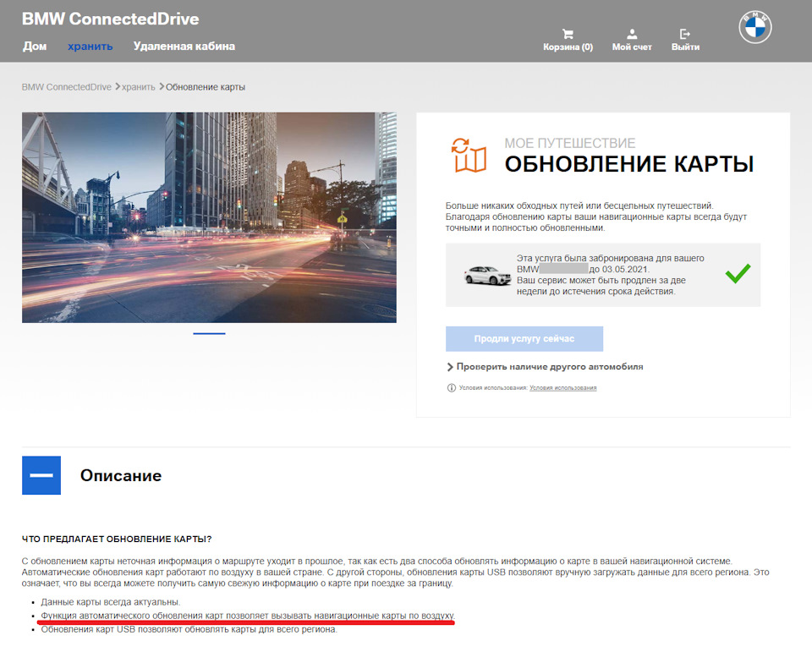The image size is (812, 657).
Task: Select the blue carousel indicator bar
Action: 209,333
